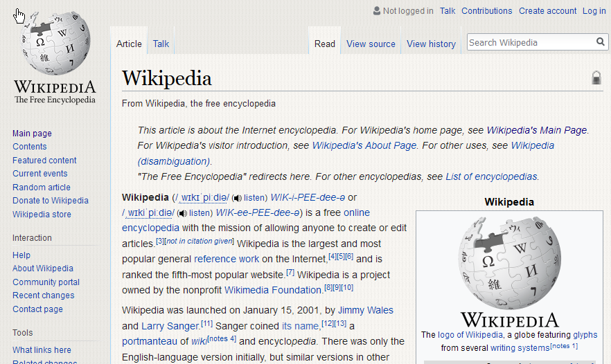Open user Talk link in top bar

tap(448, 11)
